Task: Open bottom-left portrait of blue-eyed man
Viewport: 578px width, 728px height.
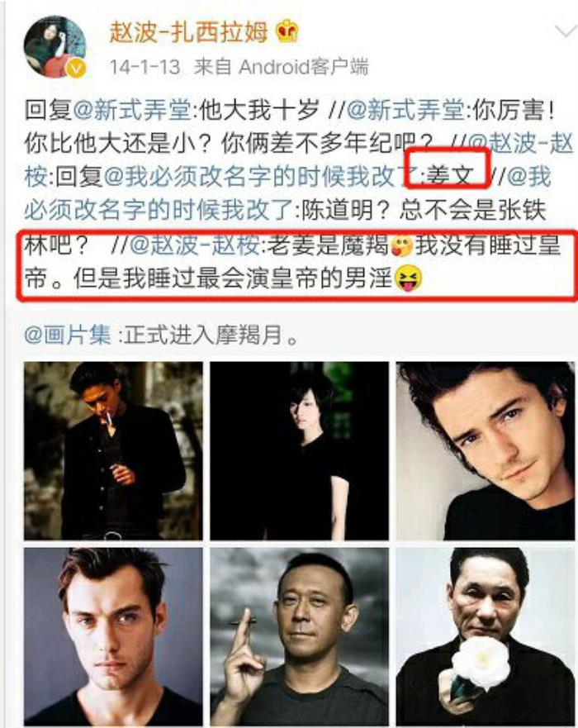Action: (x=113, y=636)
